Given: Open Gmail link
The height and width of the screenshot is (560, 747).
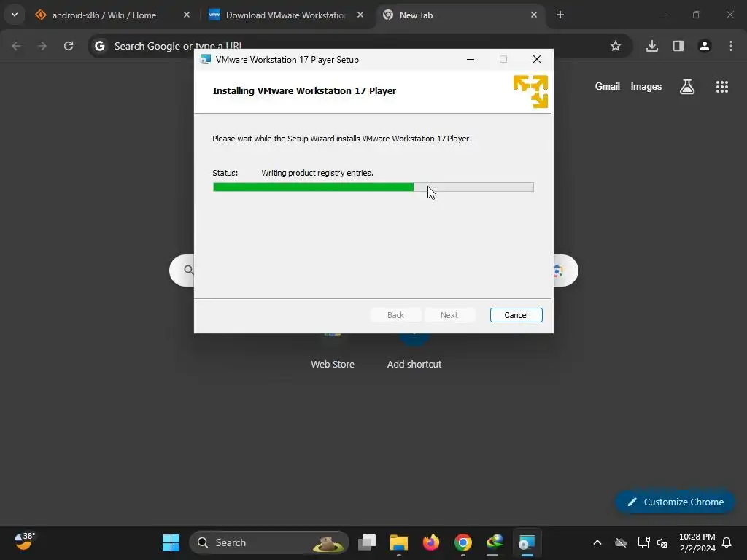Looking at the screenshot, I should click(x=608, y=86).
